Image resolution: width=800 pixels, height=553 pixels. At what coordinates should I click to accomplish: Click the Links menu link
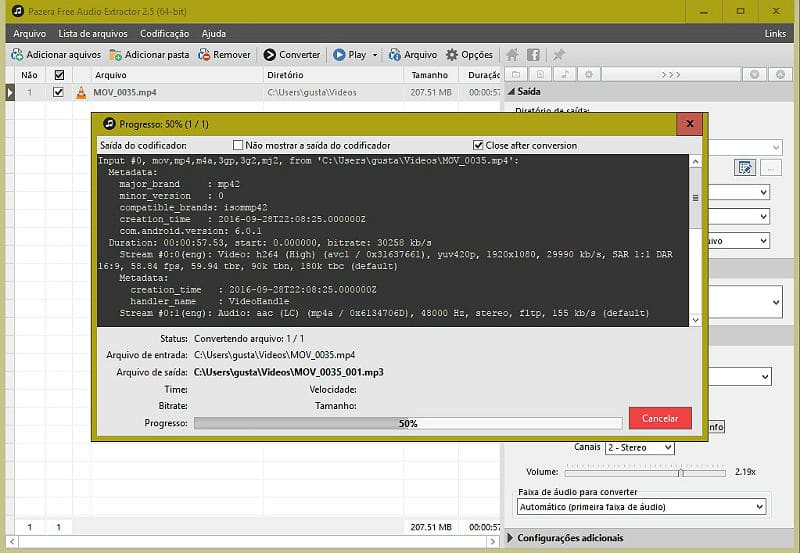coord(774,33)
